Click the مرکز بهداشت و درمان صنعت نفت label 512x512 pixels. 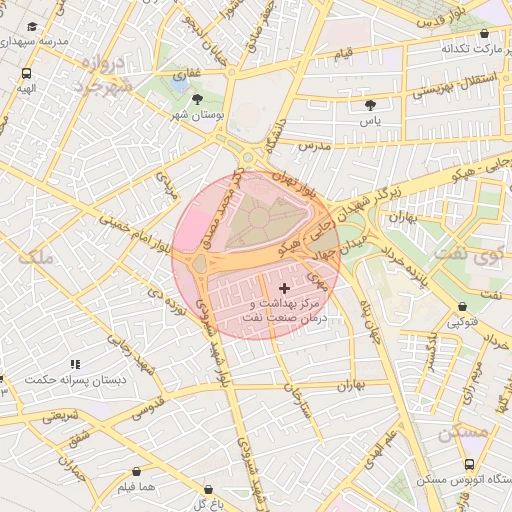point(285,311)
